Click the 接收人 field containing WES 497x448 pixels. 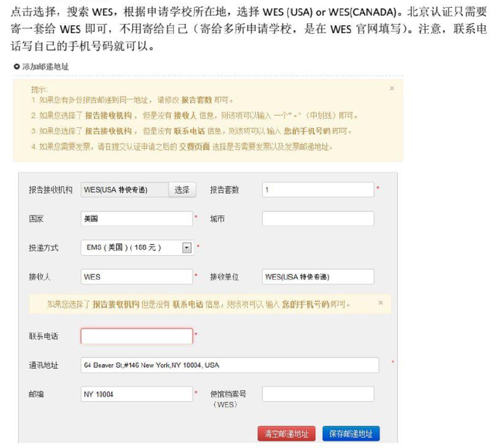tap(136, 277)
